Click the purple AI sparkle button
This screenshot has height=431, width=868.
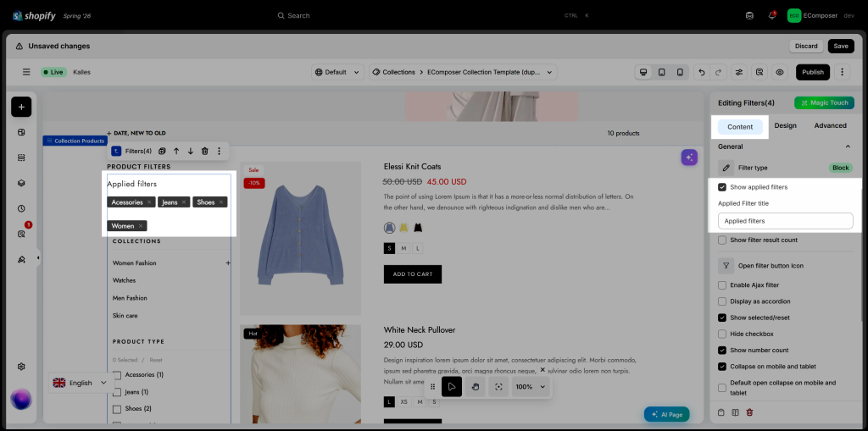[x=689, y=157]
